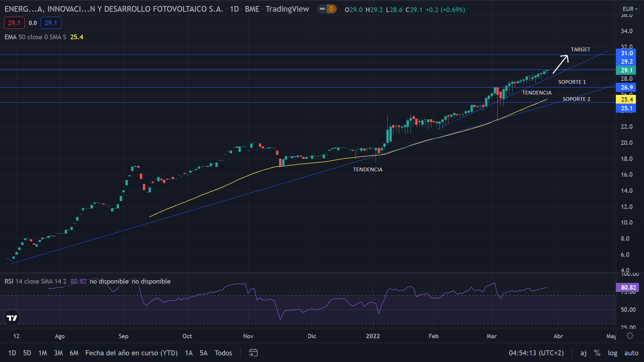
Task: Click the blue 29.1 buy price box
Action: (x=51, y=23)
